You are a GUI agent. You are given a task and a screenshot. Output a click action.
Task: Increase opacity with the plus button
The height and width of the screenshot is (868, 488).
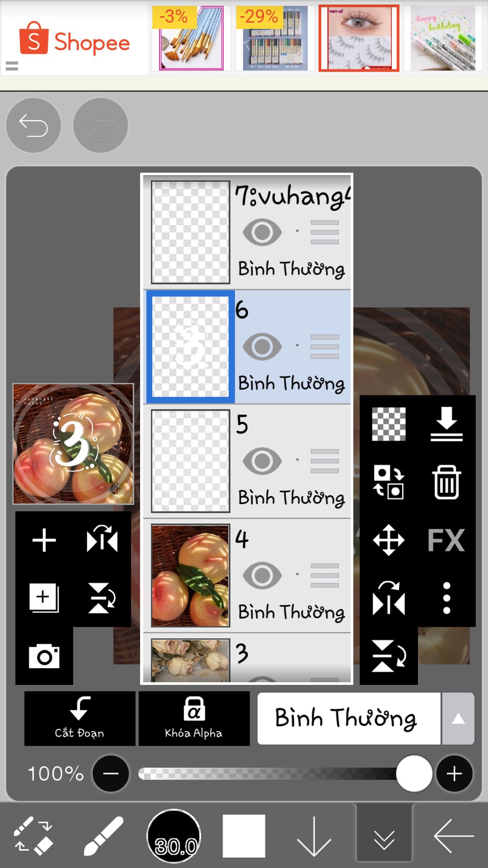[454, 774]
